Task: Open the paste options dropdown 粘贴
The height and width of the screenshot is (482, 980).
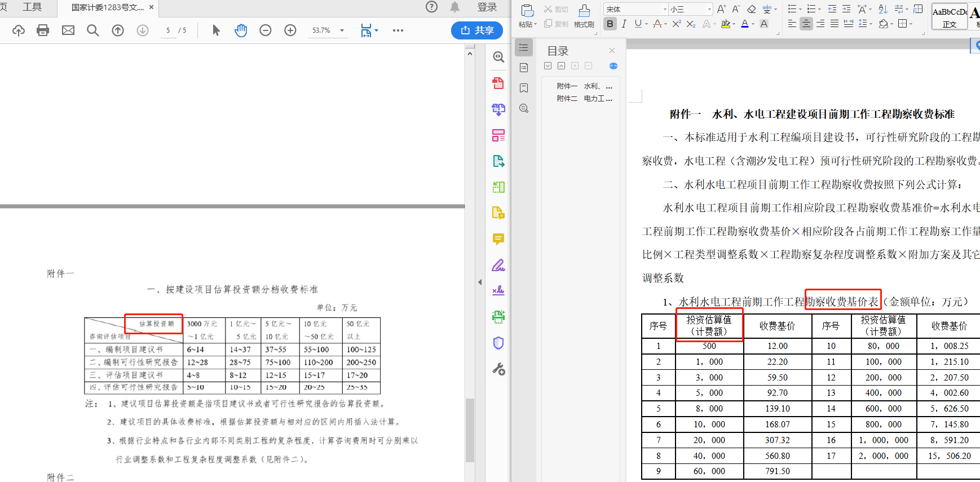Action: pyautogui.click(x=528, y=24)
